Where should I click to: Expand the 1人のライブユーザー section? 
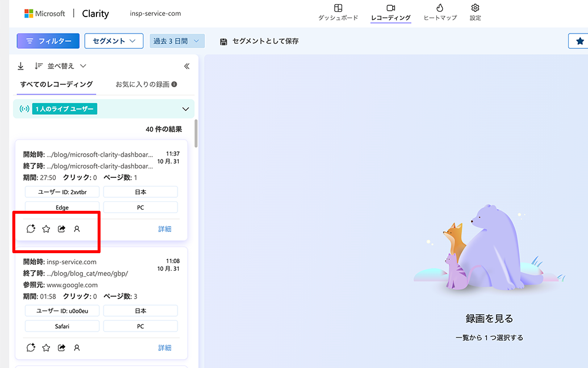[186, 109]
